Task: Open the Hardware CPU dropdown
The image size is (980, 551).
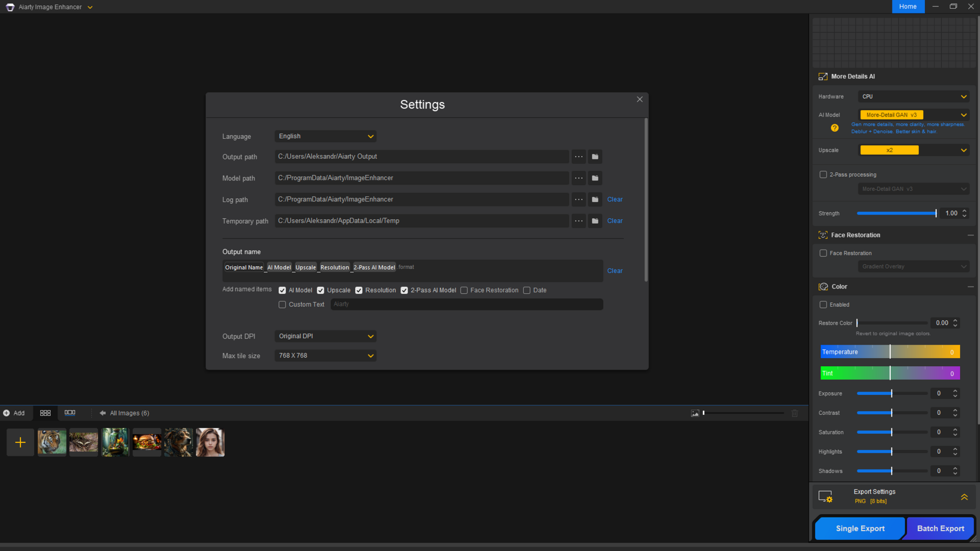Action: click(x=913, y=97)
